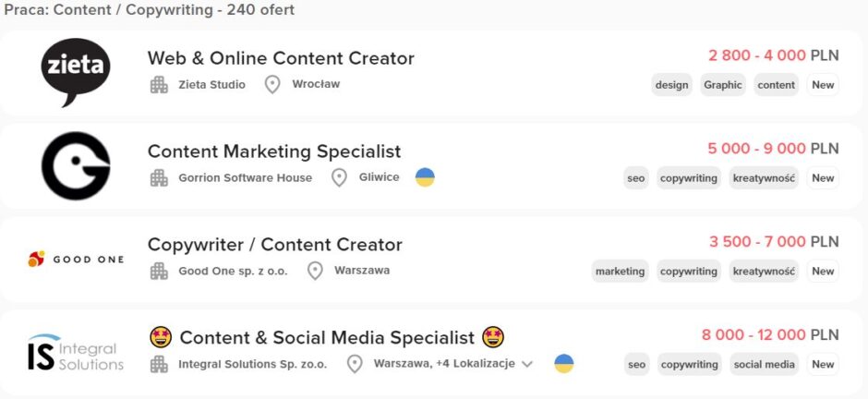Expand the +4 Lokalizacje chevron
The width and height of the screenshot is (868, 399).
(x=527, y=364)
